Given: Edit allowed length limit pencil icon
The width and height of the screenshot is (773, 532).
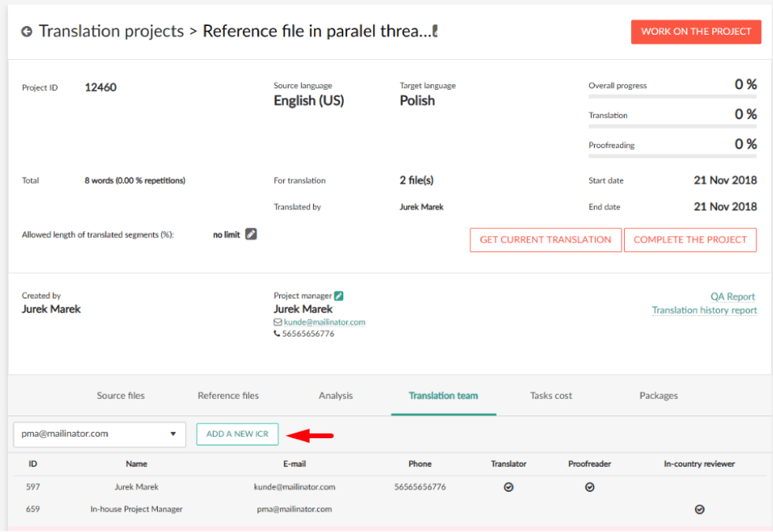Looking at the screenshot, I should click(x=251, y=234).
